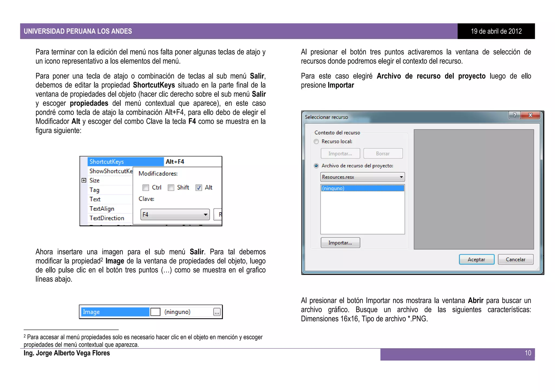Click the empty image preview box beside (ninguno)

(x=155, y=312)
